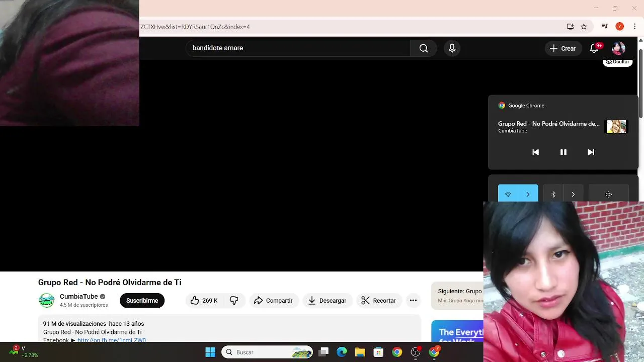644x362 pixels.
Task: Open the CumbiaTube channel avatar
Action: click(x=47, y=300)
